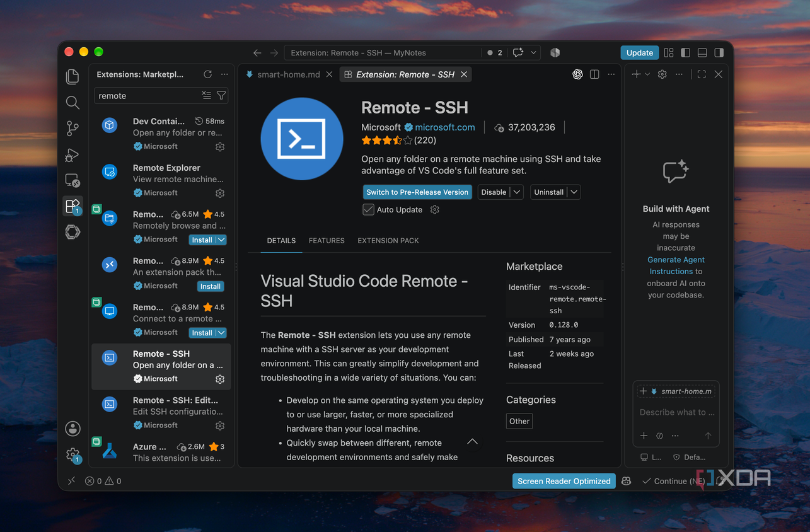
Task: Customize layout from title bar
Action: [669, 53]
